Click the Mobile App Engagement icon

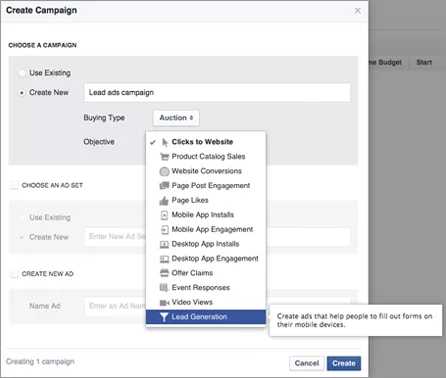click(164, 230)
